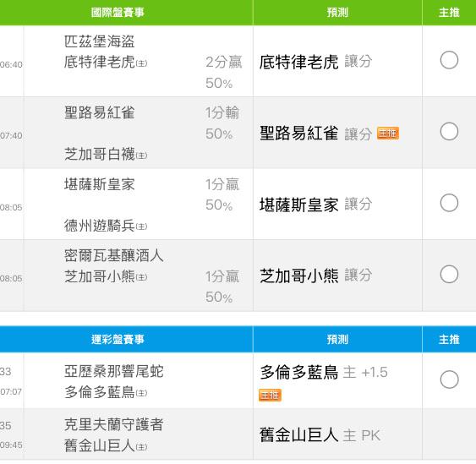This screenshot has height=464, width=476.
Task: Select 主推 radio for 多倫多藍鳥 game
Action: coord(449,379)
